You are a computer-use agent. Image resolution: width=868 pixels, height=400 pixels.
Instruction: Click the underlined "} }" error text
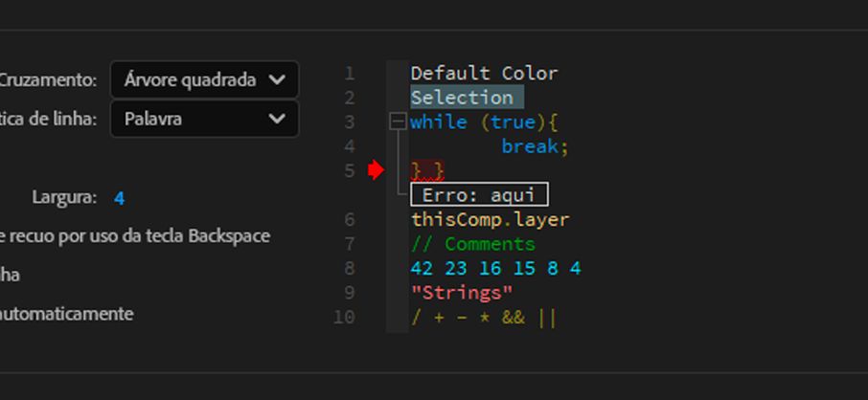point(427,170)
